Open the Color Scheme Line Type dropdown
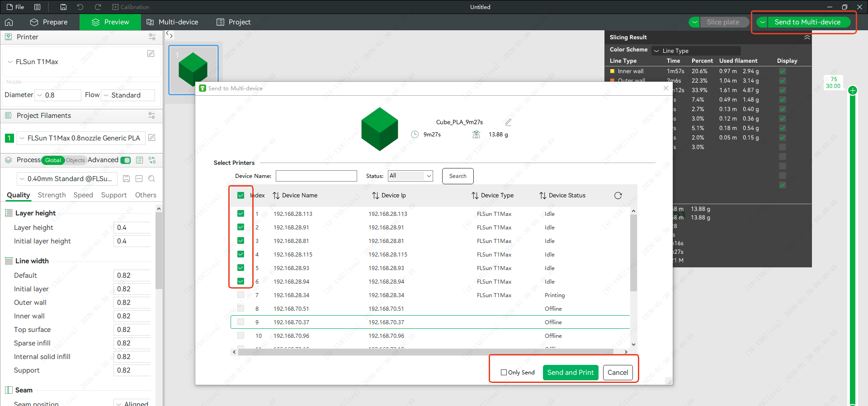The height and width of the screenshot is (406, 868). (x=696, y=51)
